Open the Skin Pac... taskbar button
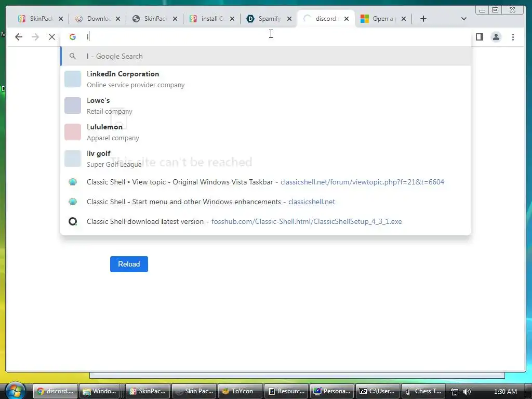This screenshot has width=532, height=399. point(194,391)
